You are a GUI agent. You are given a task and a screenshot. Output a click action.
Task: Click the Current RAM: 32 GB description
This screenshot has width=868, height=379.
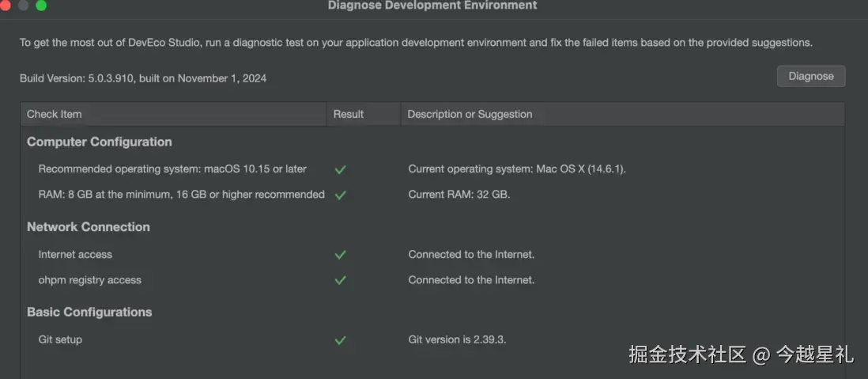(459, 195)
